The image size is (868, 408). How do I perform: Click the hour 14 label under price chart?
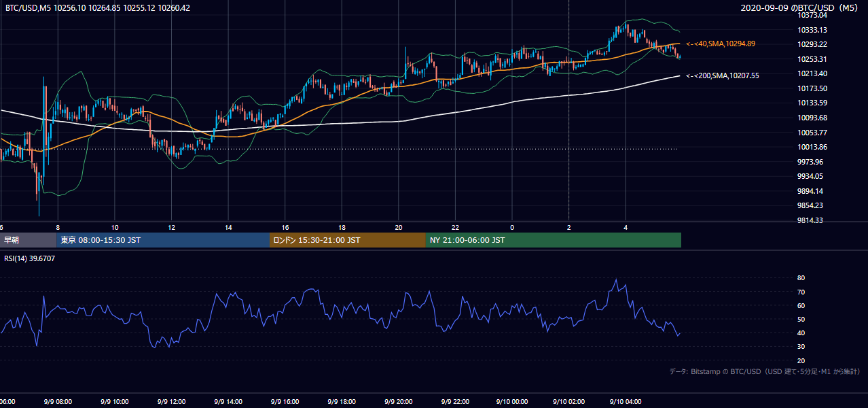(x=228, y=227)
